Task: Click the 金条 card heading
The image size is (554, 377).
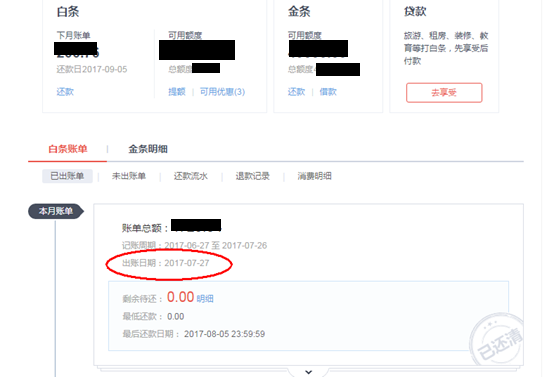Action: click(299, 12)
